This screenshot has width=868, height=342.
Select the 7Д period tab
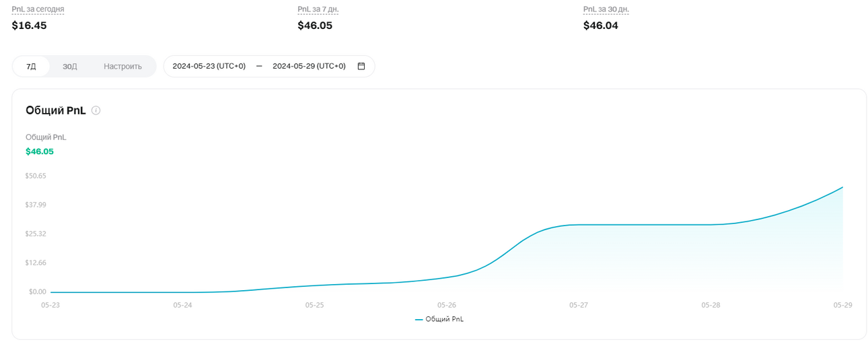31,66
